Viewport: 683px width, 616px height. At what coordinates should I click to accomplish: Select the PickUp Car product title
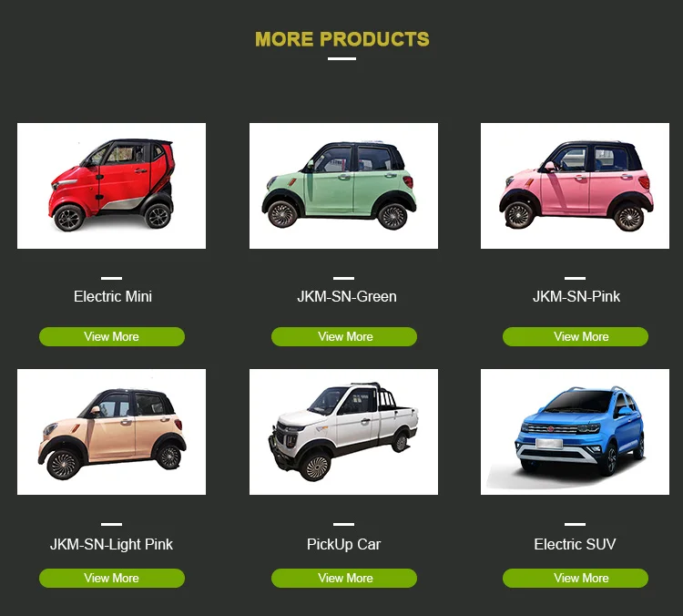coord(343,545)
